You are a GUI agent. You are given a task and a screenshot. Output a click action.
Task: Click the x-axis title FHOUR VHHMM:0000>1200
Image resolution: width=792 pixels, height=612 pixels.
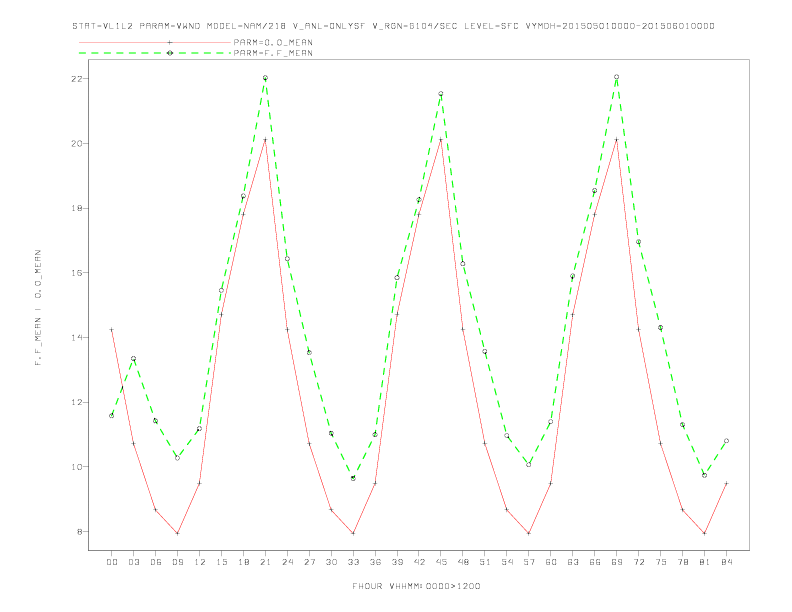tap(416, 586)
